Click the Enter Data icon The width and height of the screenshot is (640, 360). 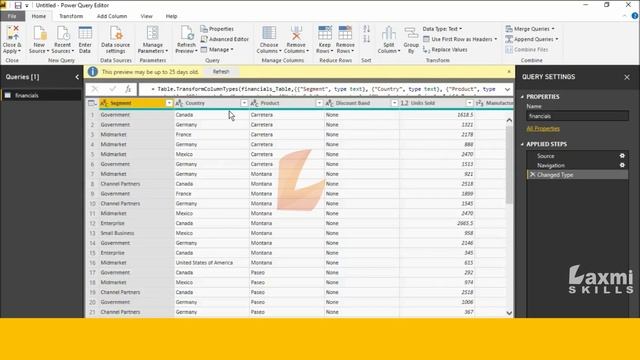tap(85, 33)
